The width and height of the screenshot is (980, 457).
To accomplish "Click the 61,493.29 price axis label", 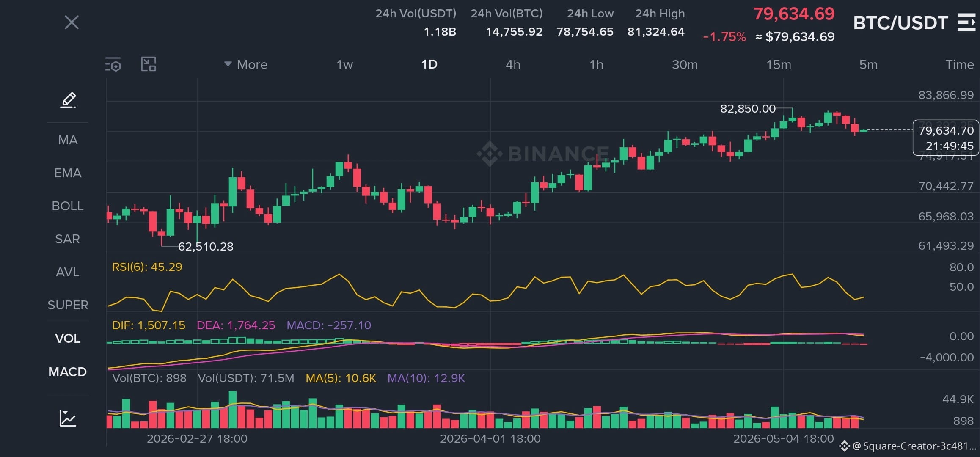I will tap(946, 246).
